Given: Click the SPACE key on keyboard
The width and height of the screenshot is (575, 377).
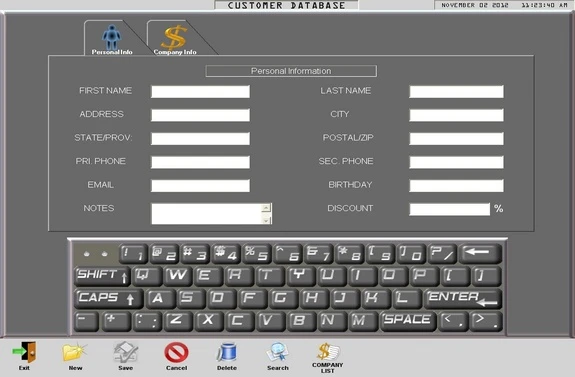Looking at the screenshot, I should pyautogui.click(x=408, y=321).
